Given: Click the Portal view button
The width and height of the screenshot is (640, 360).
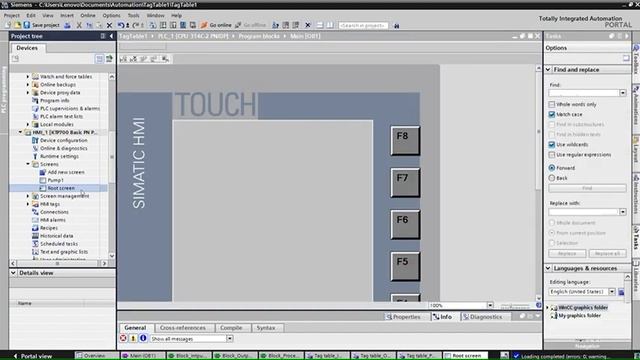Looking at the screenshot, I should 33,356.
